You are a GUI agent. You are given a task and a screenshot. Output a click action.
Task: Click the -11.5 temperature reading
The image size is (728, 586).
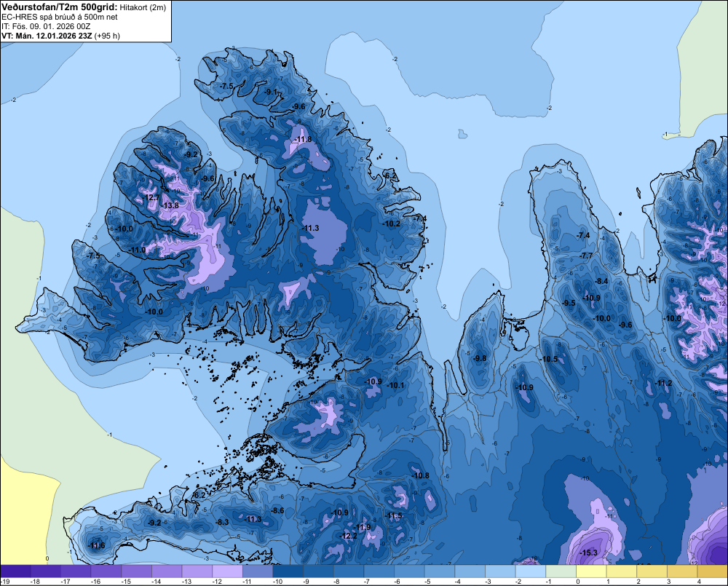pos(394,516)
